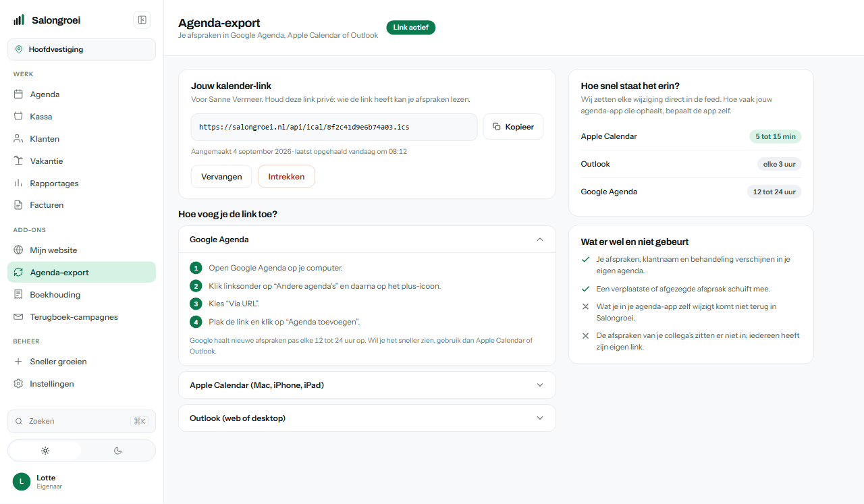Click the sync icon for Agenda-export
This screenshot has width=864, height=504.
tap(18, 273)
